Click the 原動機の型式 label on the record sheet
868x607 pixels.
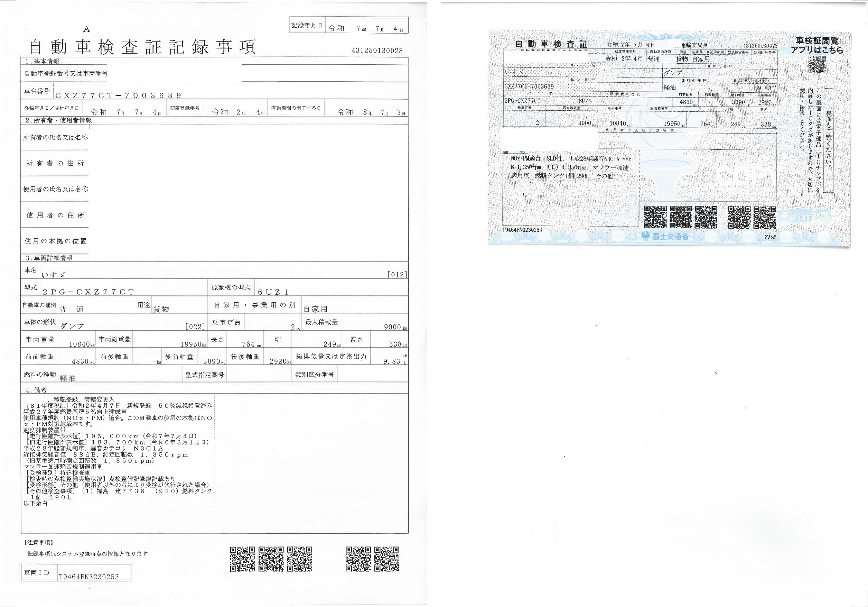(231, 287)
